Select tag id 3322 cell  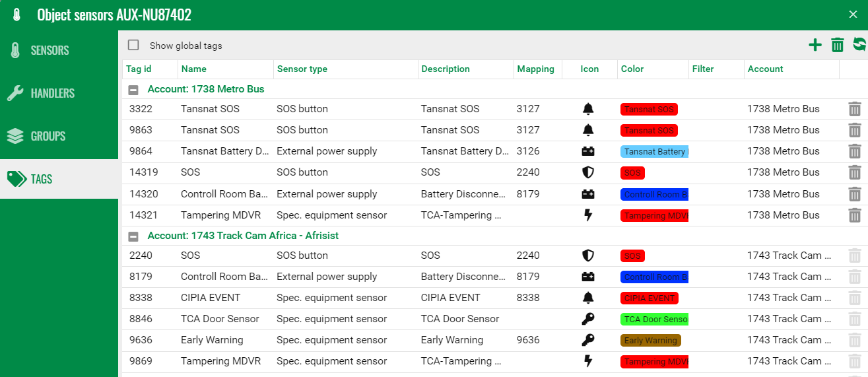pyautogui.click(x=141, y=109)
